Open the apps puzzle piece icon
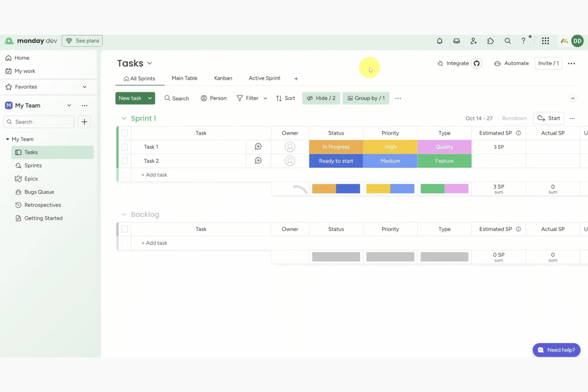This screenshot has height=392, width=588. point(491,41)
